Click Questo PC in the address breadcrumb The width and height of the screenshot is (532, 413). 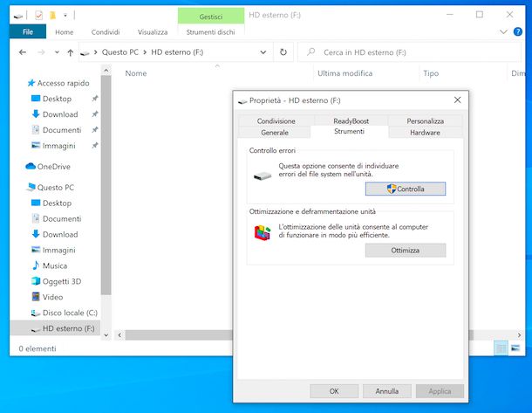[x=119, y=52]
